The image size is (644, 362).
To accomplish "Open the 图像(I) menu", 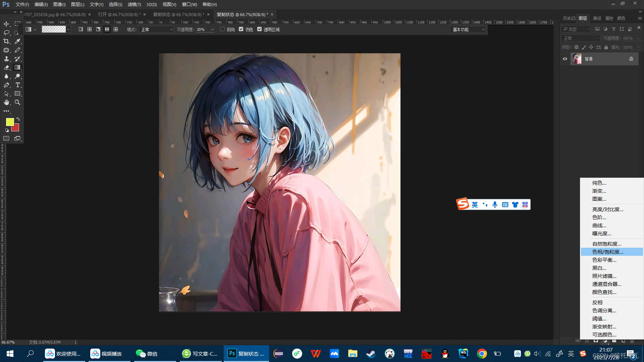I will click(x=59, y=4).
